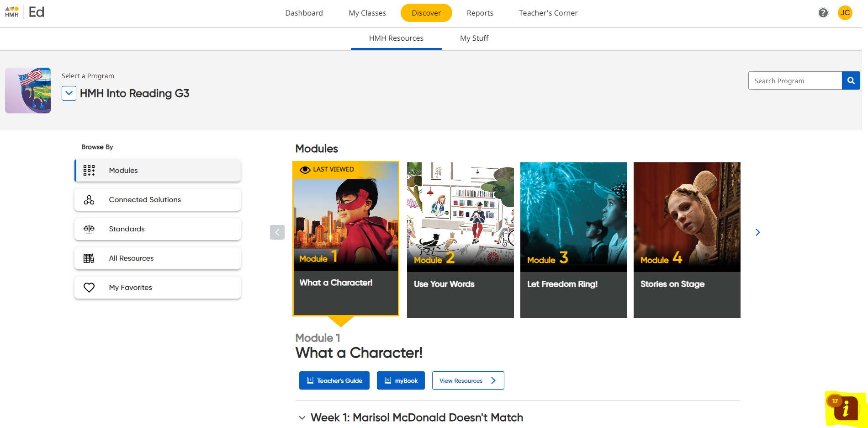Screen dimensions: 868x428
Task: Click the previous modules left arrow
Action: (x=277, y=232)
